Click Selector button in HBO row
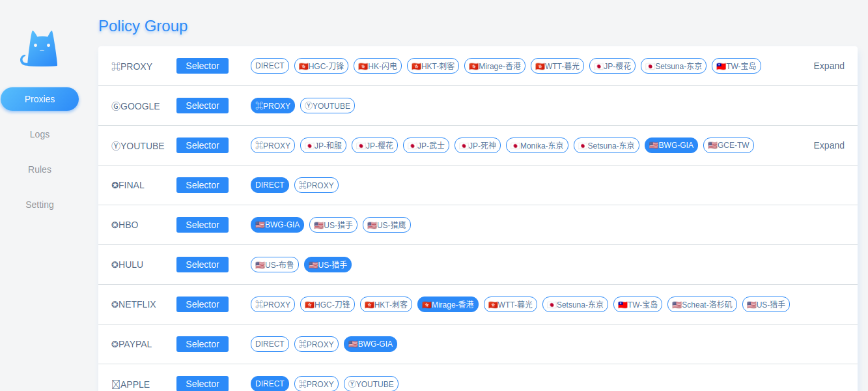868x391 pixels. click(203, 225)
